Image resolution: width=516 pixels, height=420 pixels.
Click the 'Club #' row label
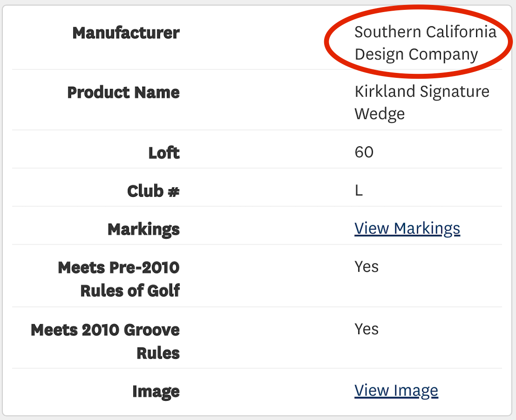coord(153,191)
